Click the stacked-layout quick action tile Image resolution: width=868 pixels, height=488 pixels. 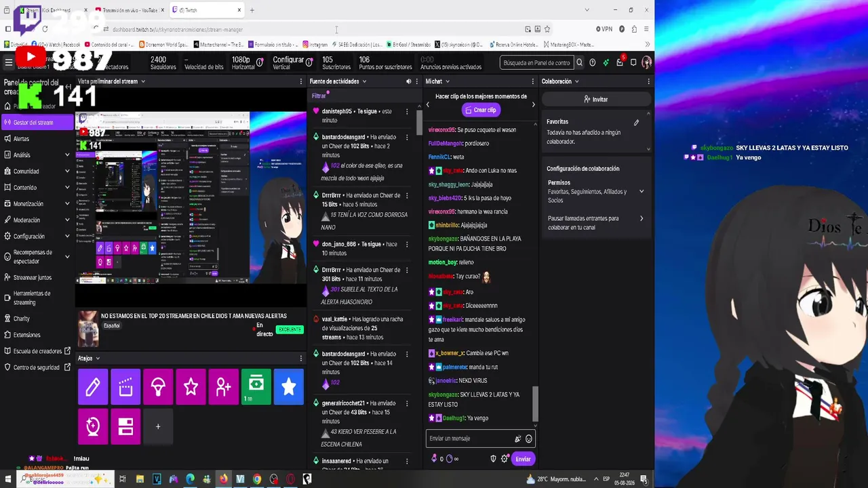125,426
